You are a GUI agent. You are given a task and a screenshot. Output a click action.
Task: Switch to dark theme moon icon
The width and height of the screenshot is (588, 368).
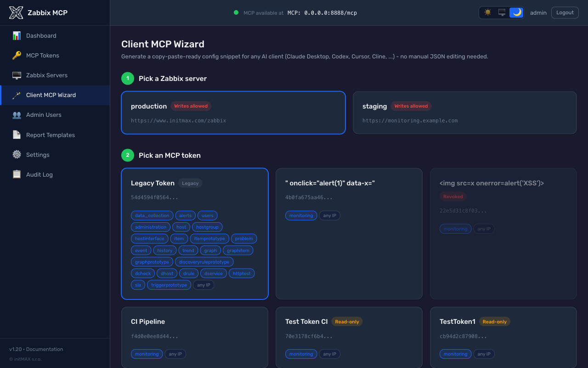[517, 12]
